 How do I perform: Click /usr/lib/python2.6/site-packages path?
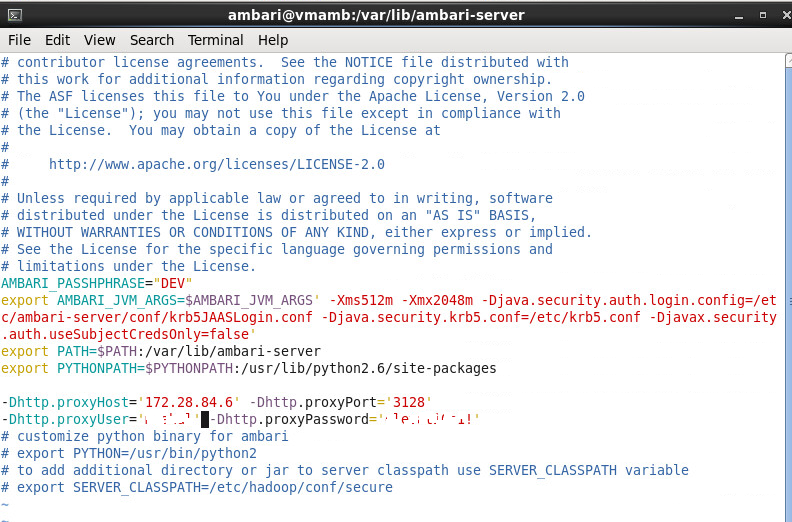[369, 368]
